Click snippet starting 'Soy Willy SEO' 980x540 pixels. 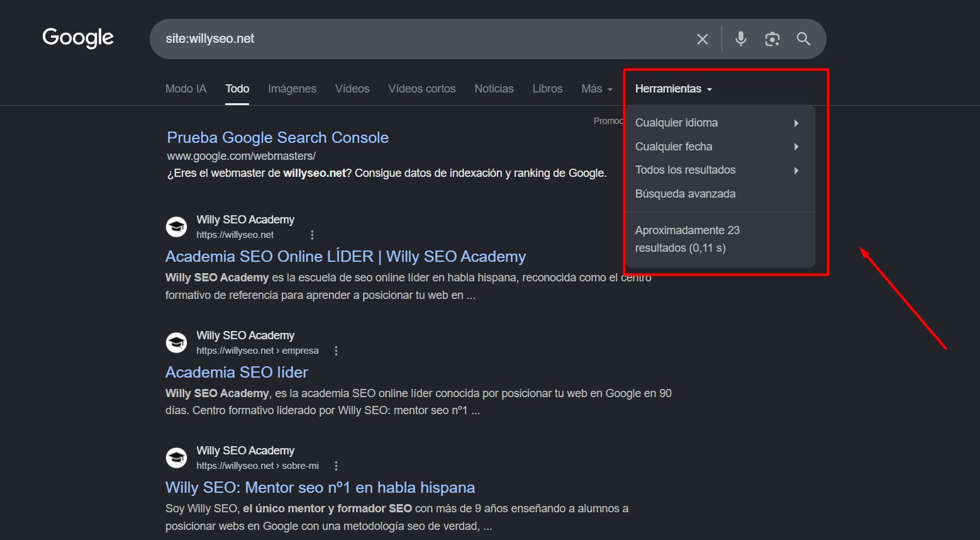pyautogui.click(x=397, y=517)
